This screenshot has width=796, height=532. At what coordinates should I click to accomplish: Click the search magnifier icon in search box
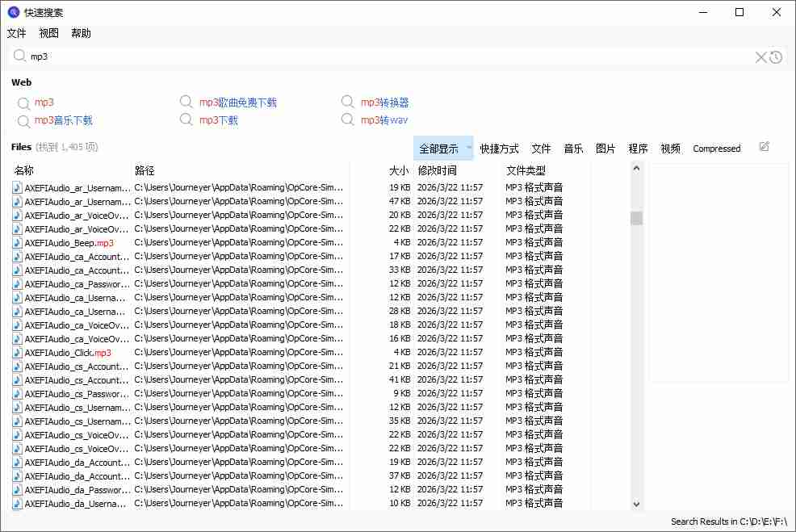tap(19, 57)
